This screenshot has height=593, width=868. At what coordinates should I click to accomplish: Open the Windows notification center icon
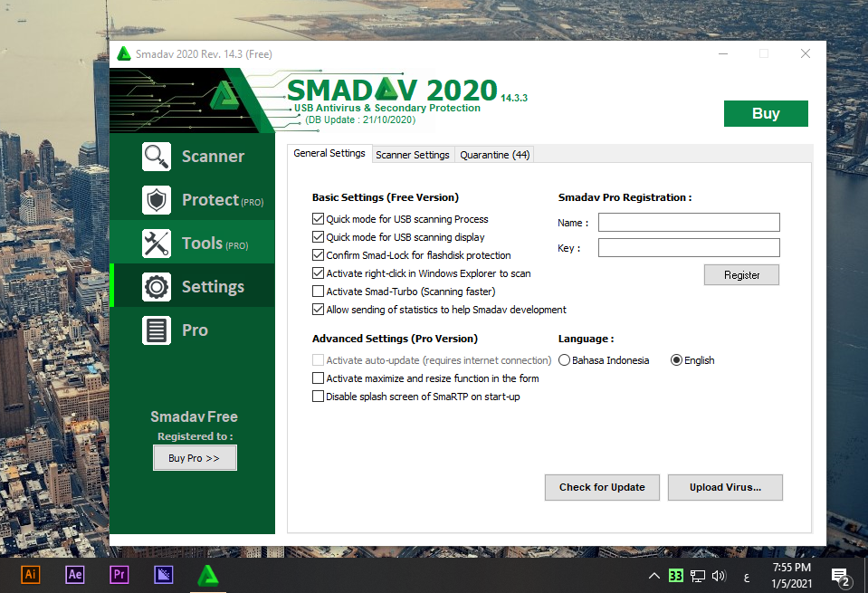[840, 577]
